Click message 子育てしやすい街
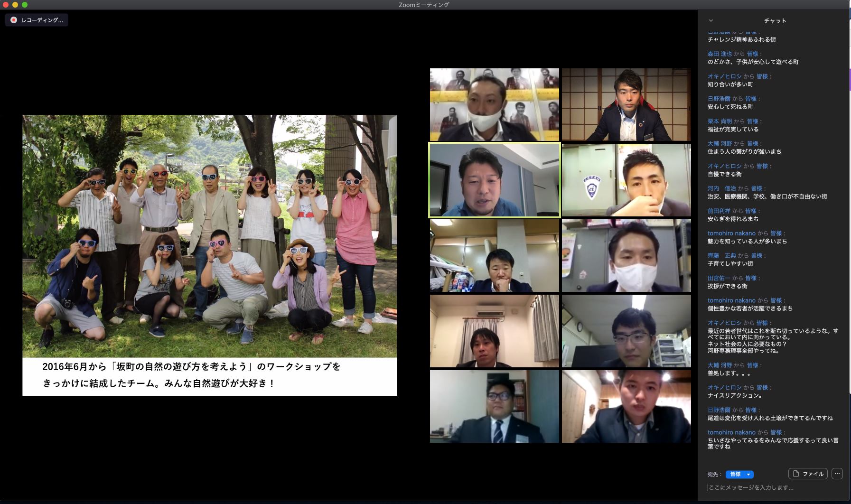851x504 pixels. (730, 264)
